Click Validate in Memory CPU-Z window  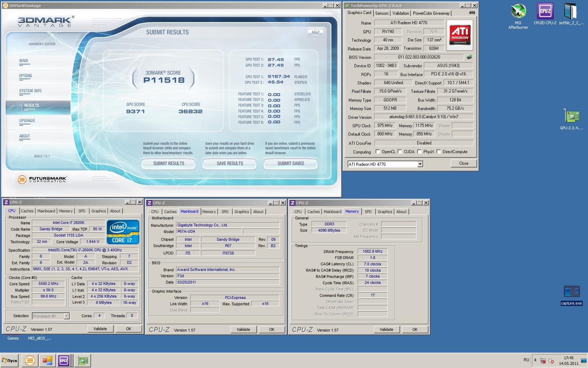386,330
